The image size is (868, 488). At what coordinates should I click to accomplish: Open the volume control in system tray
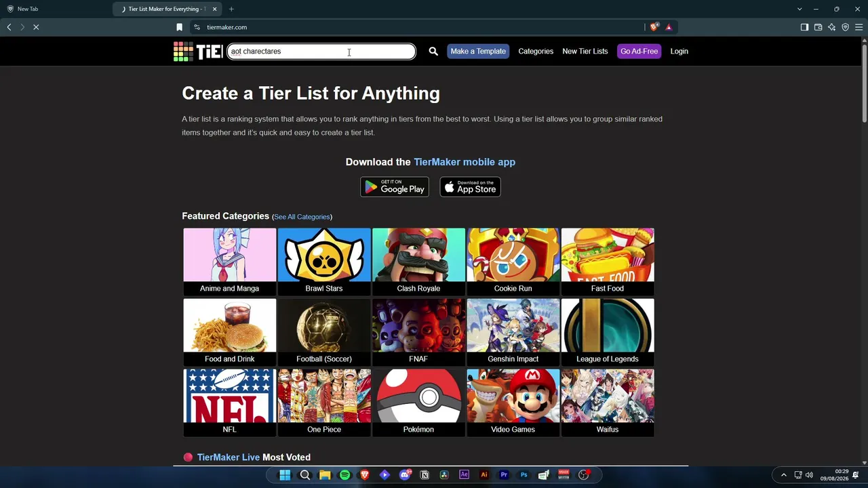pyautogui.click(x=809, y=475)
